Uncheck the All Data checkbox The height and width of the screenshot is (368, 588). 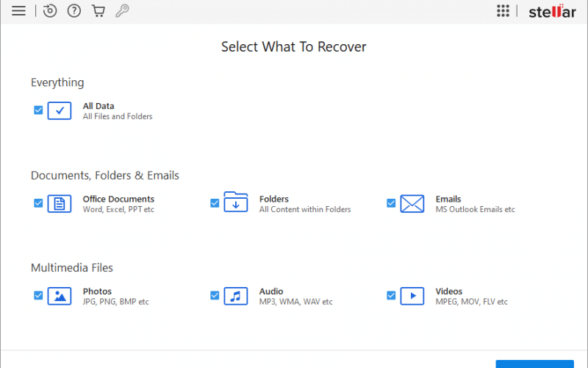(38, 110)
